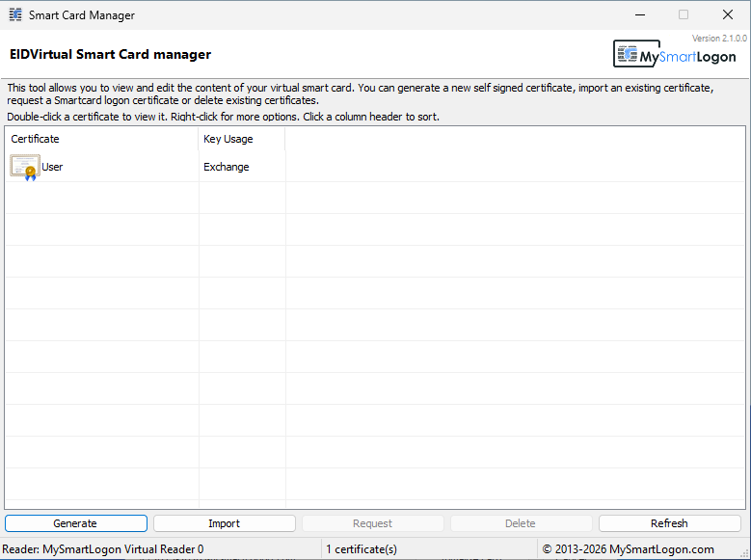Click the EIDVirtual Smart Card manager heading
This screenshot has width=751, height=560.
tap(110, 54)
